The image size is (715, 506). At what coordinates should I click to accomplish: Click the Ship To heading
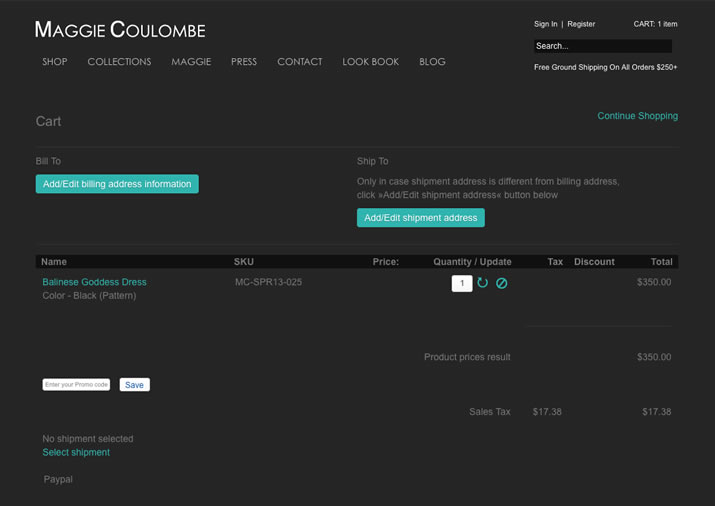click(373, 161)
